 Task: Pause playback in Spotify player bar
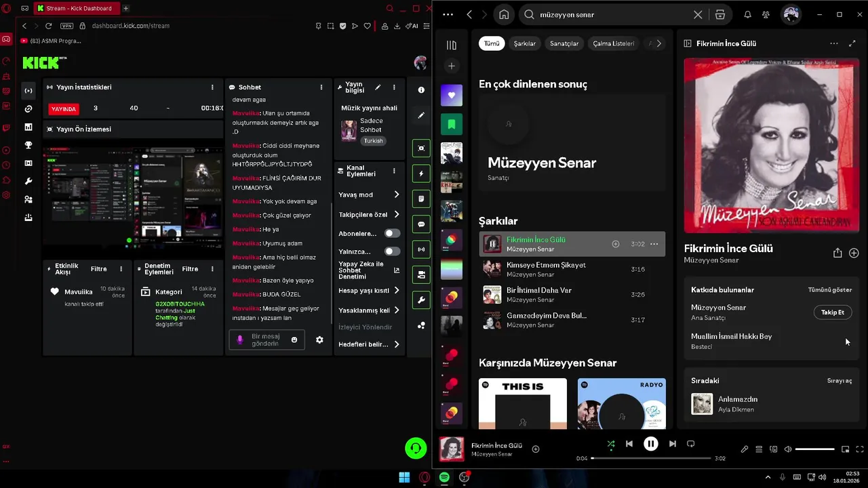click(650, 444)
